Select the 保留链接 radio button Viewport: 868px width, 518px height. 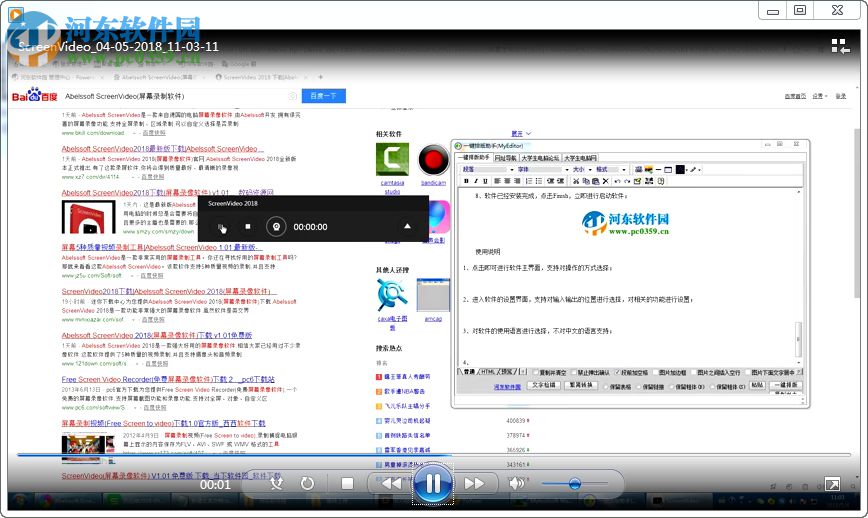click(x=638, y=387)
